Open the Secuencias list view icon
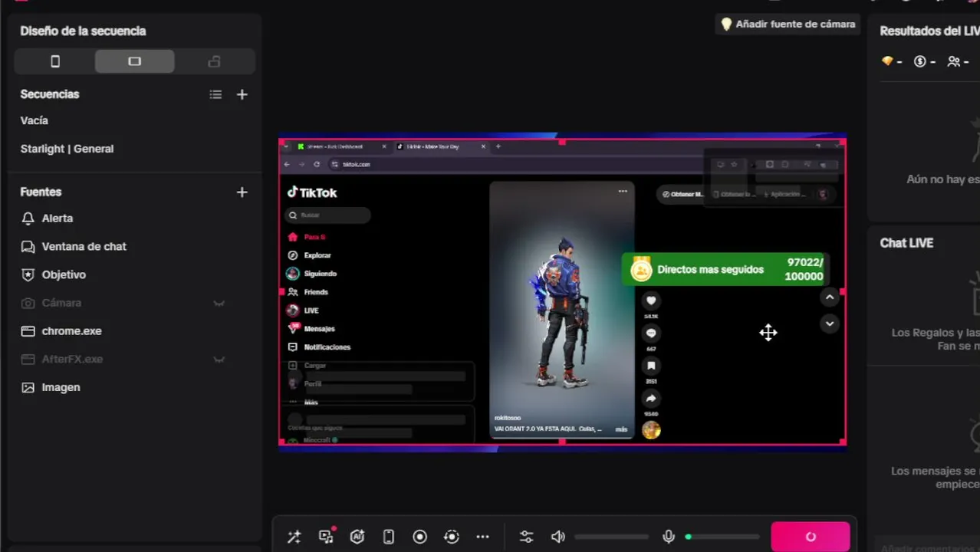 215,94
